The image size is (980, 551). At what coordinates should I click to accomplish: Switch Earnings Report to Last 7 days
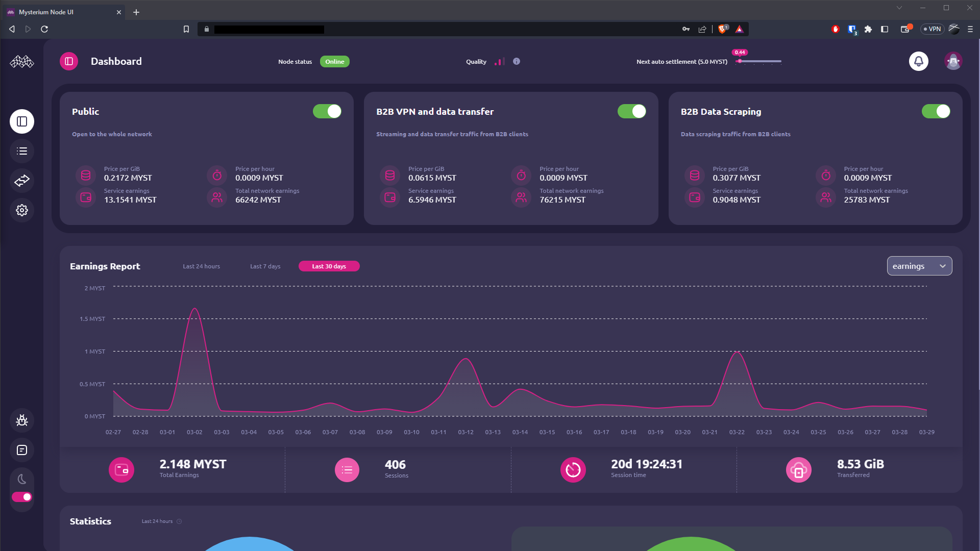[x=265, y=266]
